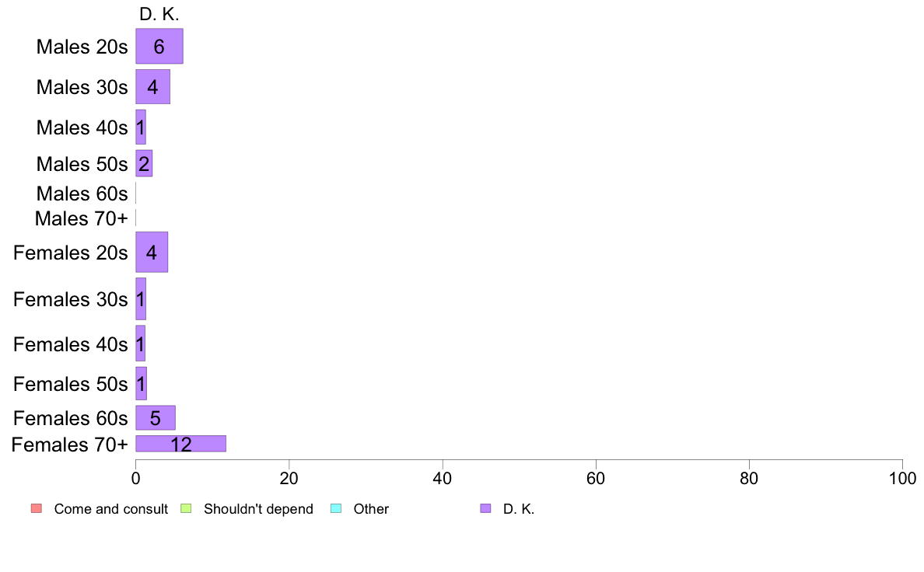Image resolution: width=924 pixels, height=572 pixels.
Task: Click the green Shouldn't depend legend swatch
Action: tap(186, 508)
